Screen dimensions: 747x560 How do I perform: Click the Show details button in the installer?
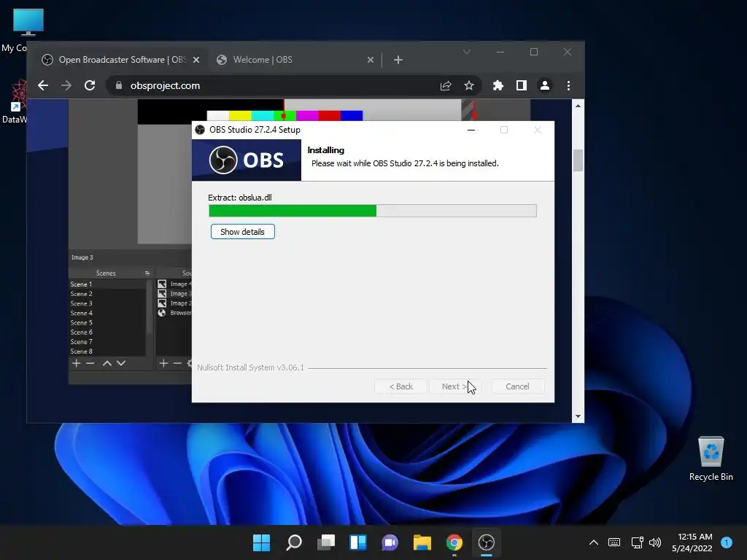[x=242, y=232]
